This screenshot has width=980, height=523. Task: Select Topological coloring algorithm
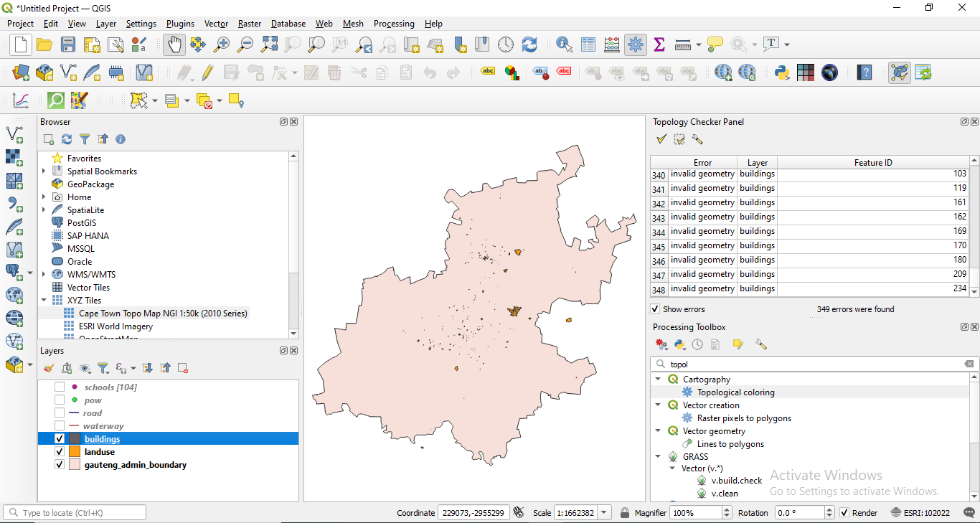click(x=735, y=392)
